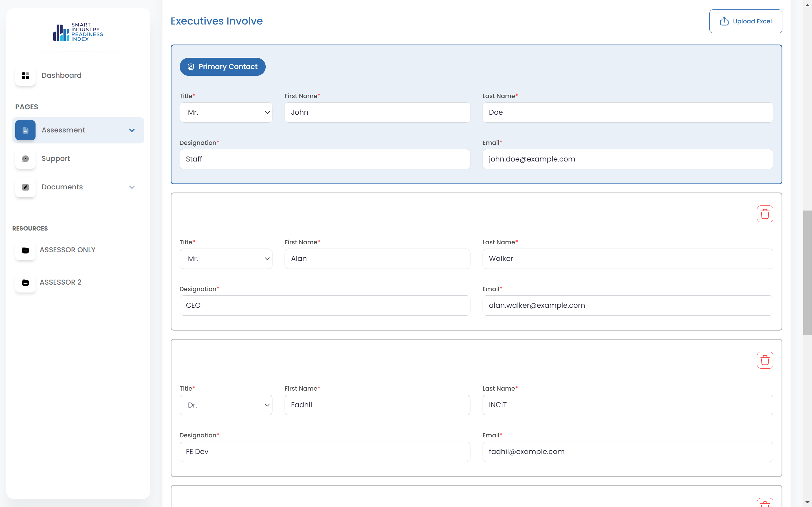812x507 pixels.
Task: Click the Documents edit icon
Action: point(25,187)
